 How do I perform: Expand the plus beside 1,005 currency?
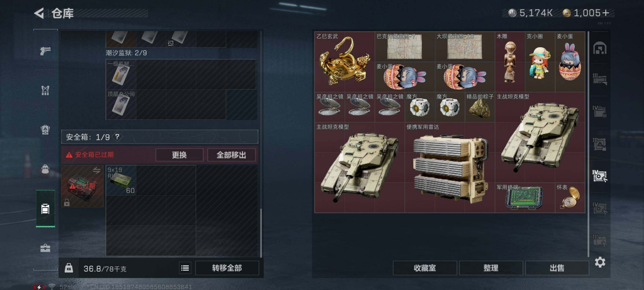[606, 13]
